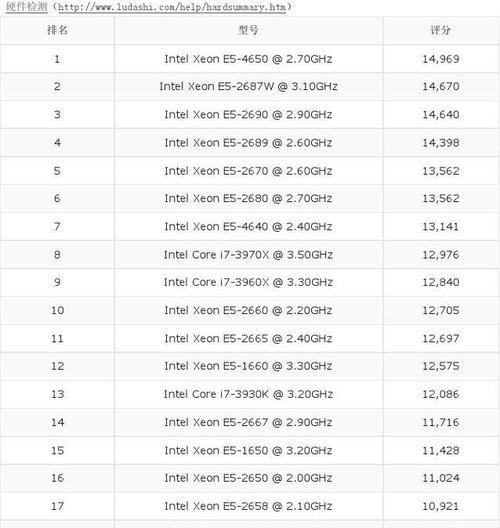Click the 评分 column header
500x528 pixels.
(x=441, y=30)
